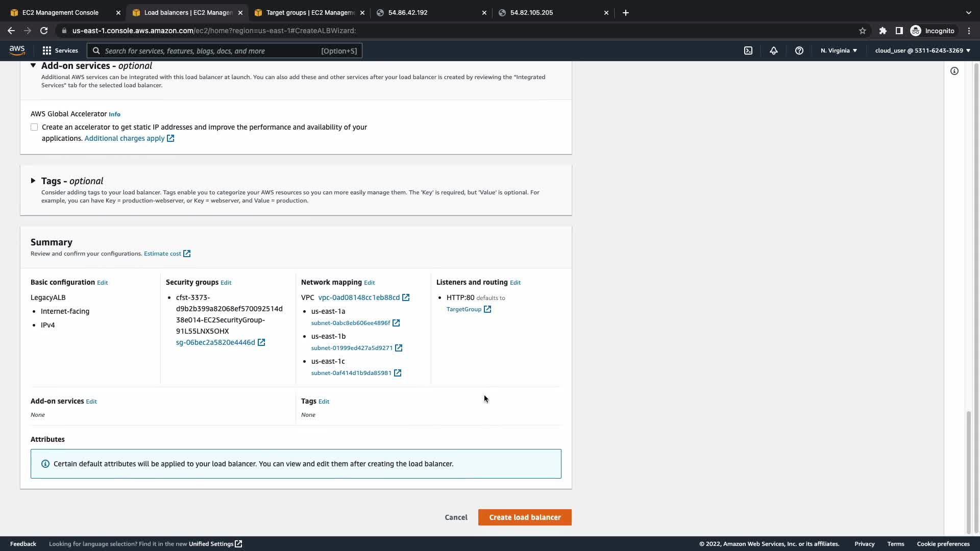This screenshot has width=980, height=551.
Task: Open external link icon beside TargetGroup
Action: click(x=487, y=309)
